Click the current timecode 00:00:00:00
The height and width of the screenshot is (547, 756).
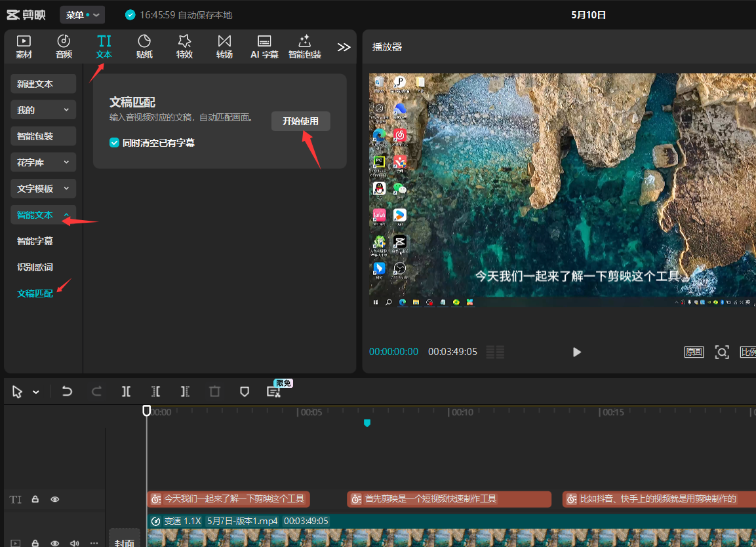coord(393,352)
